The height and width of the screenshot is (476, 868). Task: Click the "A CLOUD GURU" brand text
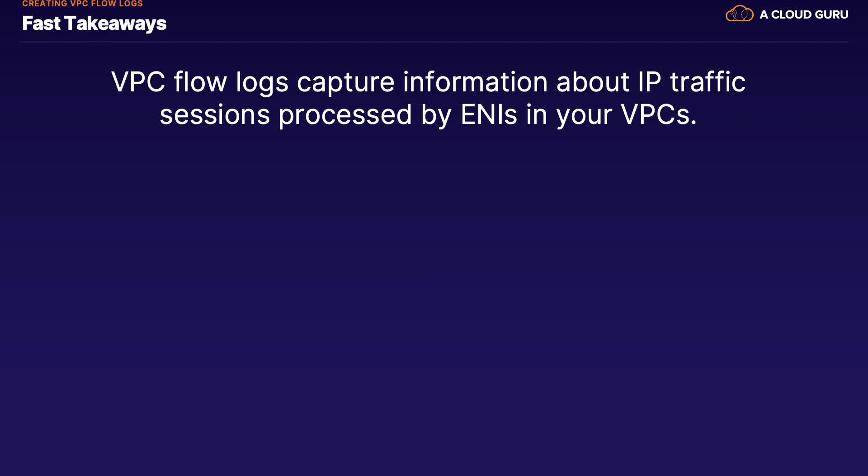(803, 14)
